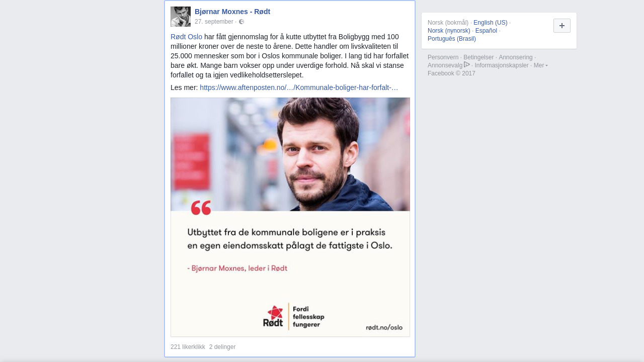644x362 pixels.
Task: Click the AdChoices triangle icon
Action: click(467, 65)
